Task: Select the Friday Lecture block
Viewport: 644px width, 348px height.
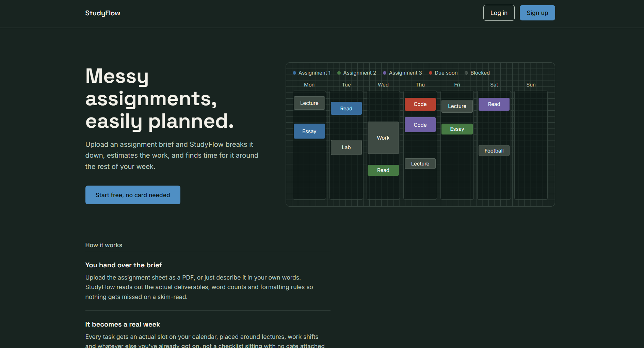Action: (457, 106)
